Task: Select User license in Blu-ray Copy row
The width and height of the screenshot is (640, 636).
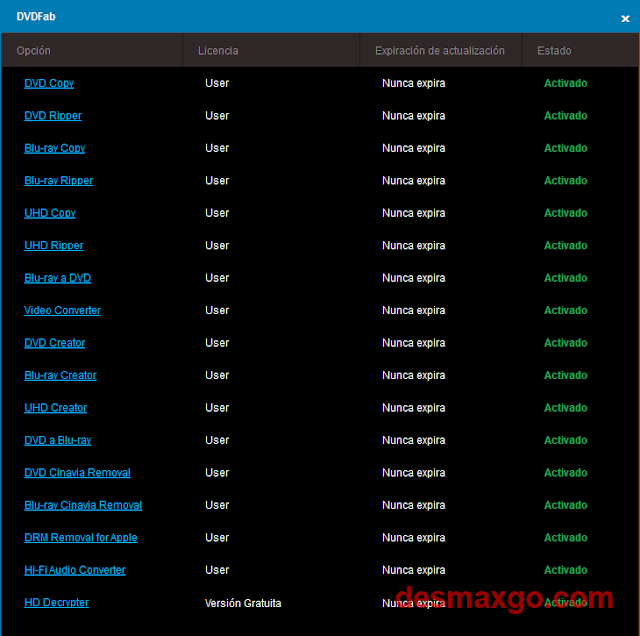Action: coord(217,148)
